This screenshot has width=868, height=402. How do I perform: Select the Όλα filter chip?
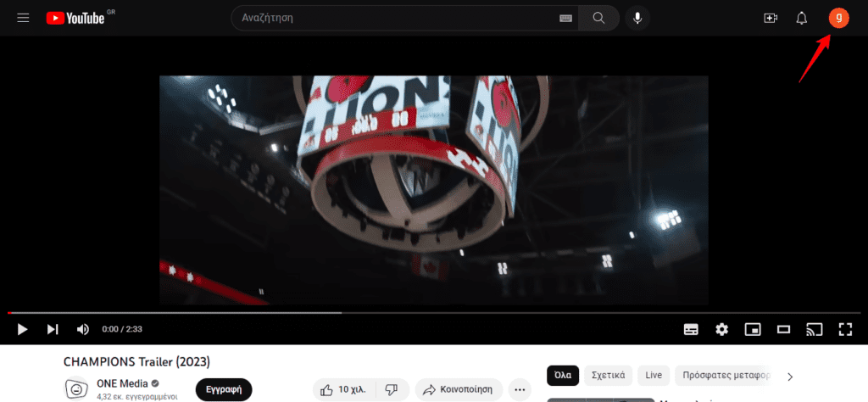click(x=563, y=375)
